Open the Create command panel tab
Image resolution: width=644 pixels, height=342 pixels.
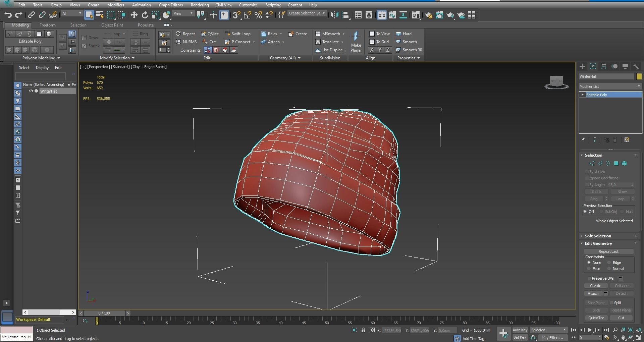(x=582, y=66)
